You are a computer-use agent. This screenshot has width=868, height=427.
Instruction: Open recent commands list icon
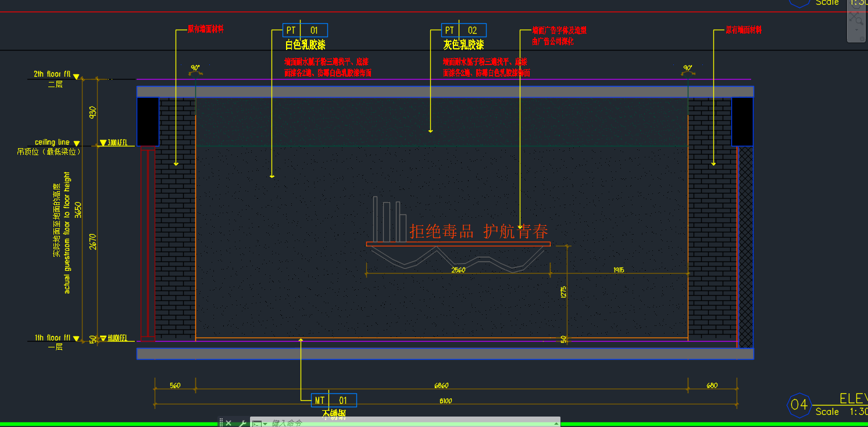coord(259,424)
